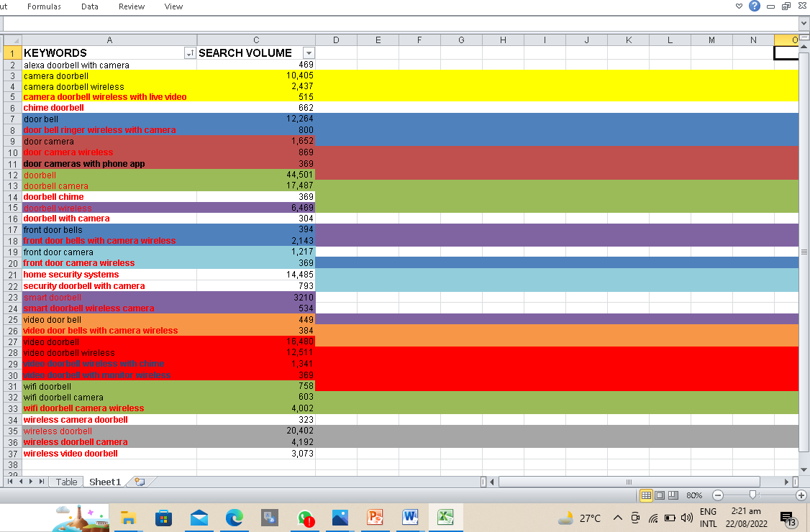Viewport: 810px width, 532px height.
Task: Select cell 'security doorbell with camera'
Action: coord(109,285)
